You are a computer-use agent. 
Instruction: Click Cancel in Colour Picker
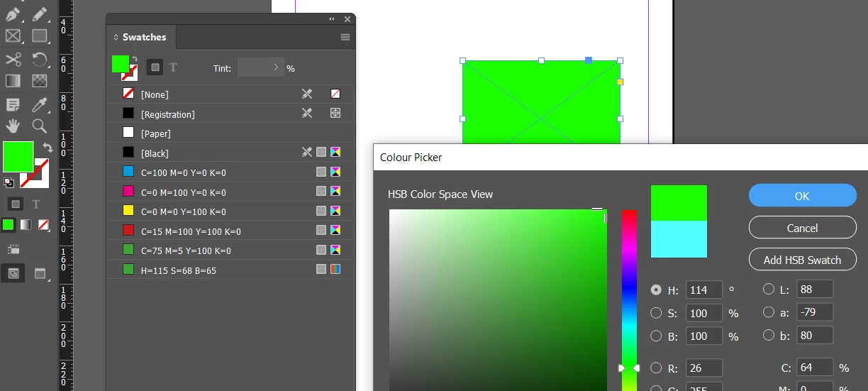802,228
